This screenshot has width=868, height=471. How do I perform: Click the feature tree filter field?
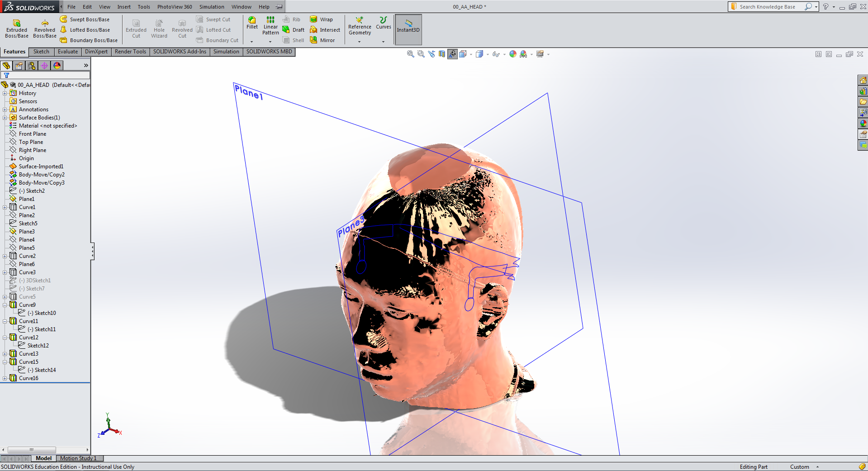[45, 75]
